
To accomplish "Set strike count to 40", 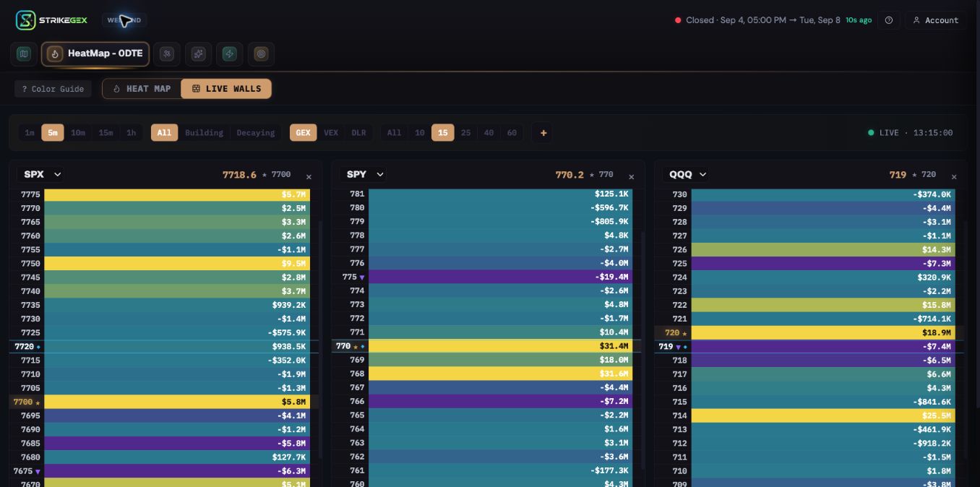I will point(489,133).
